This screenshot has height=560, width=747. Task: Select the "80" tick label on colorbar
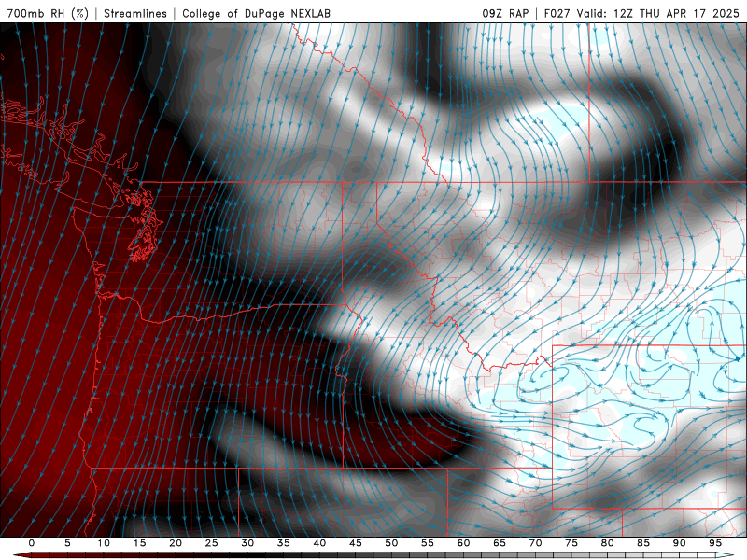point(607,543)
